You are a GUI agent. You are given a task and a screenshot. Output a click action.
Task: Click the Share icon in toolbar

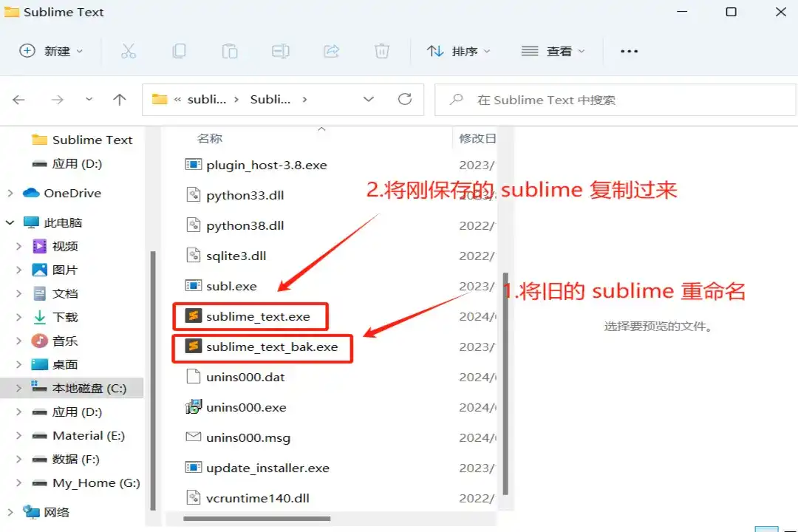pyautogui.click(x=331, y=51)
